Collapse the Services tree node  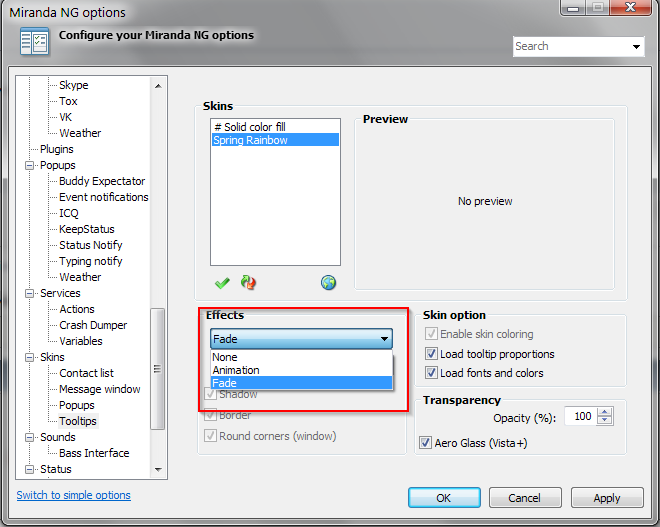pos(30,293)
